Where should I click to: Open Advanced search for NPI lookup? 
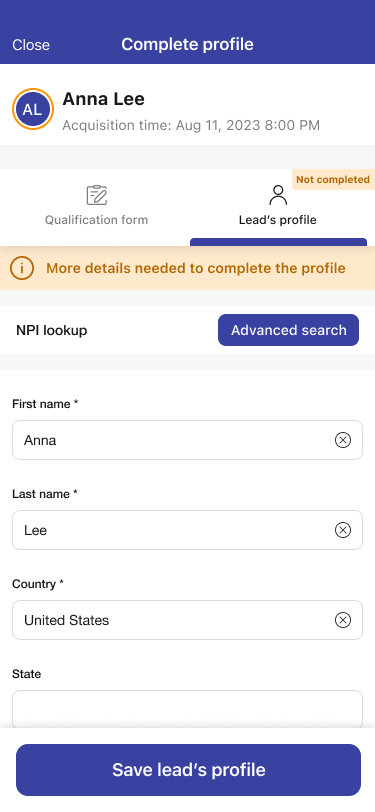(x=289, y=330)
